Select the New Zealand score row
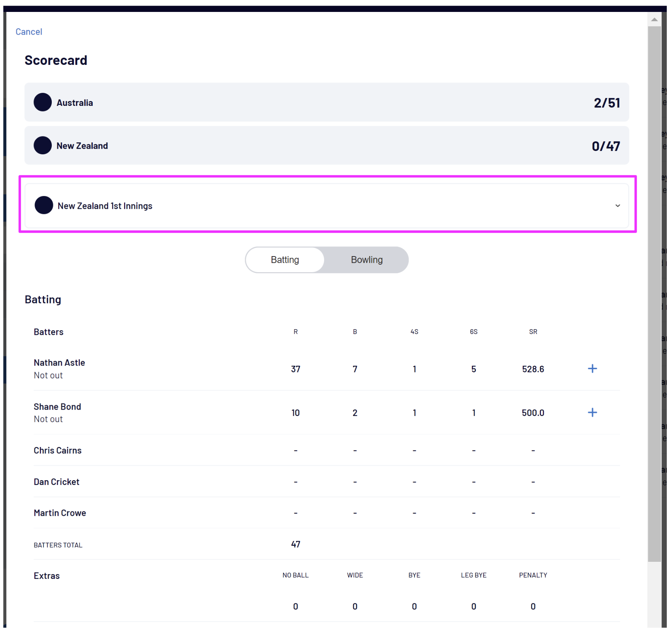This screenshot has height=633, width=672. coord(326,145)
